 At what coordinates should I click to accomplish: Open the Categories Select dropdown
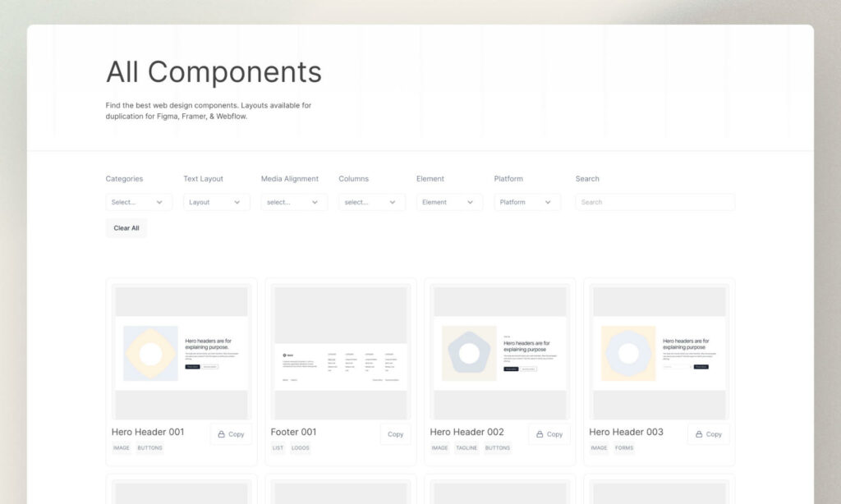click(x=138, y=202)
